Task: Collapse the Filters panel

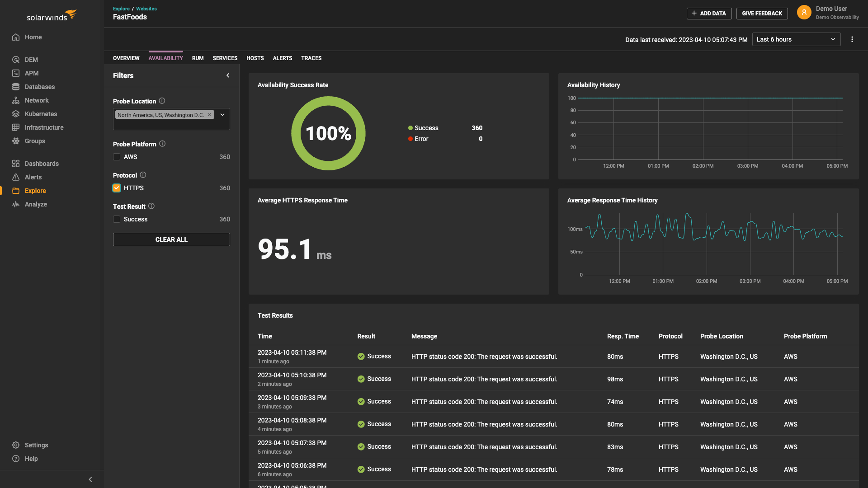Action: [x=228, y=75]
